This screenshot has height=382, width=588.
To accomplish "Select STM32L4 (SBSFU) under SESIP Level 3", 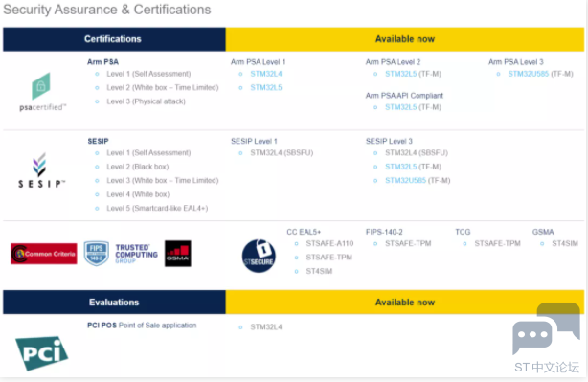I will (x=417, y=153).
